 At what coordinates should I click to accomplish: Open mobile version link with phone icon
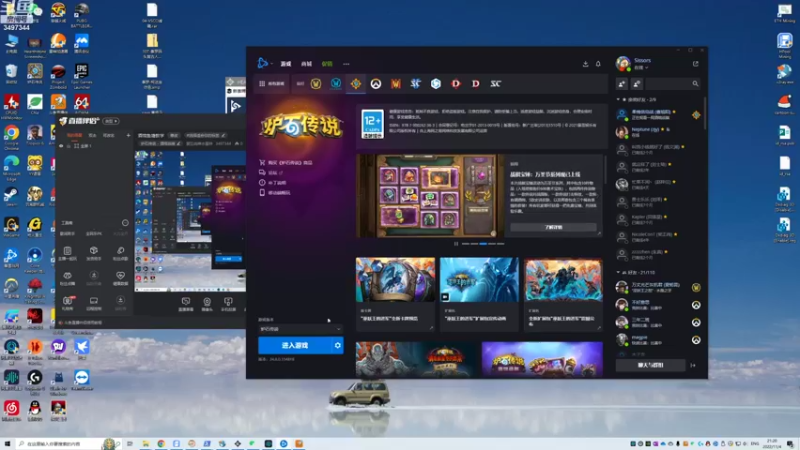(275, 193)
